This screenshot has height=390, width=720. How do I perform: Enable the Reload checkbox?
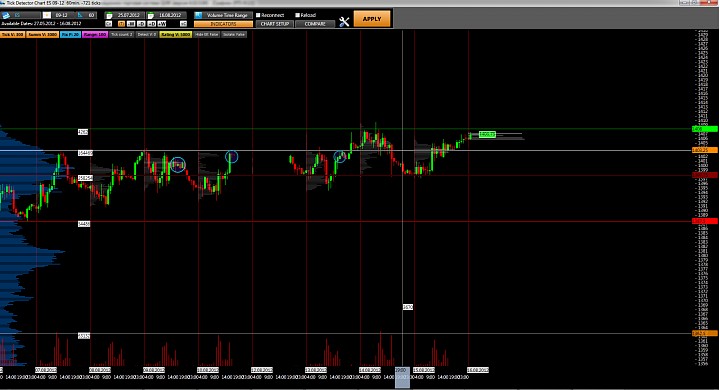tap(298, 15)
